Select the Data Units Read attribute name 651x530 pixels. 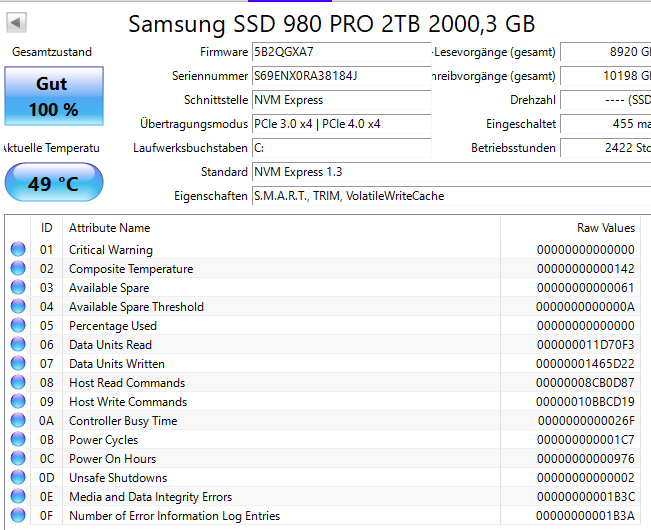click(110, 345)
